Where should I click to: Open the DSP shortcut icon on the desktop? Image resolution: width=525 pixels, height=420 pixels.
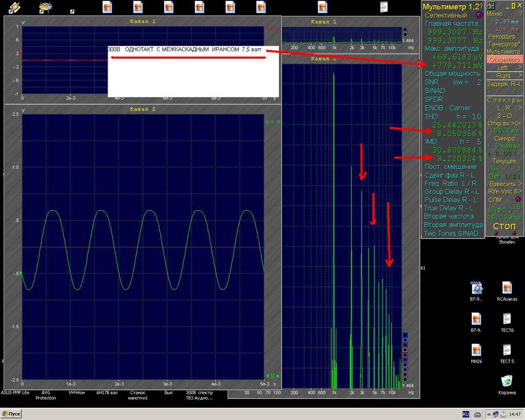coord(45,7)
